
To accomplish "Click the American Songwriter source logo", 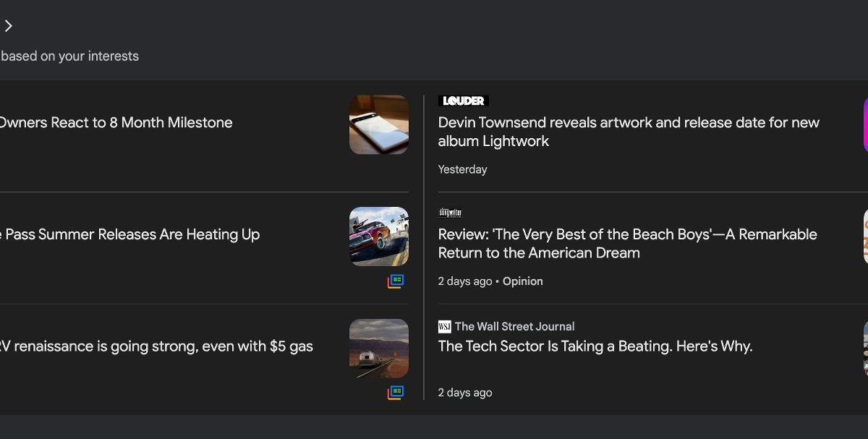I will point(450,213).
